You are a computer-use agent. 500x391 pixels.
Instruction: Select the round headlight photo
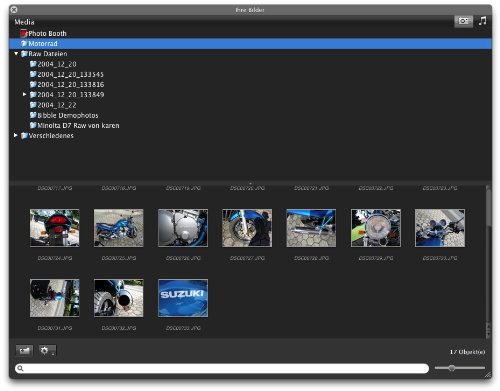(x=376, y=228)
